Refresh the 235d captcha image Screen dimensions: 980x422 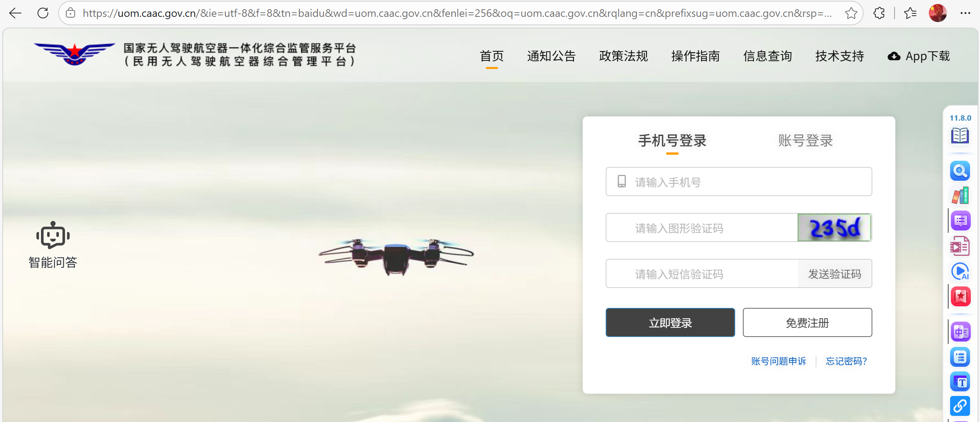coord(834,227)
